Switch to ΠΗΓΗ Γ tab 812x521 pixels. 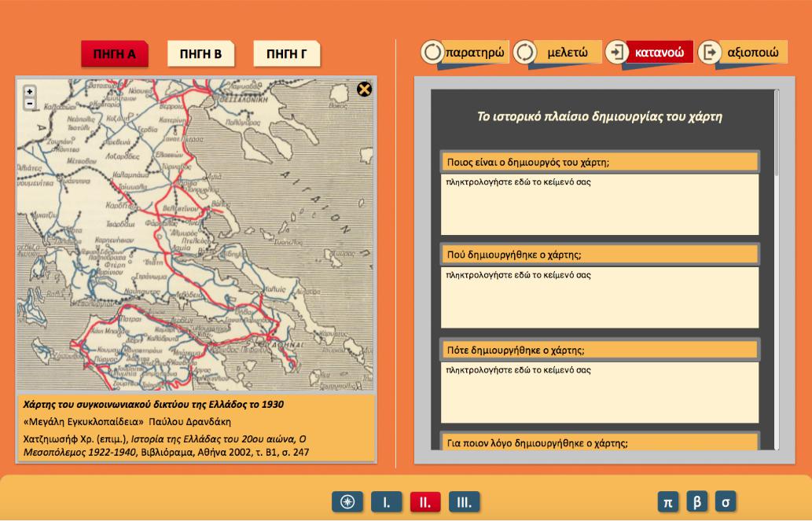tap(286, 54)
